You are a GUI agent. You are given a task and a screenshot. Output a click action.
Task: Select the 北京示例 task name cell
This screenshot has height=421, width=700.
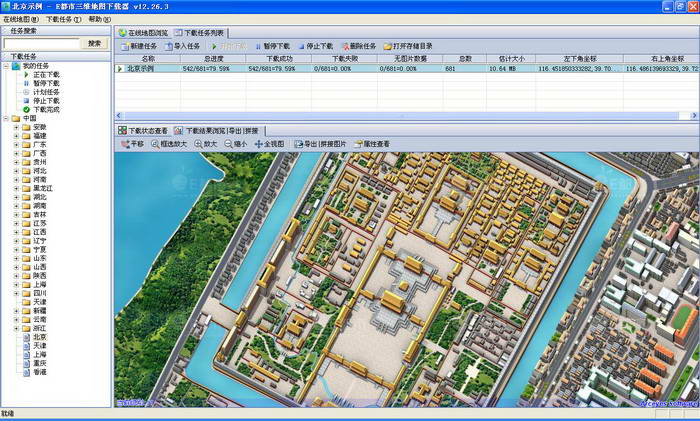click(141, 69)
